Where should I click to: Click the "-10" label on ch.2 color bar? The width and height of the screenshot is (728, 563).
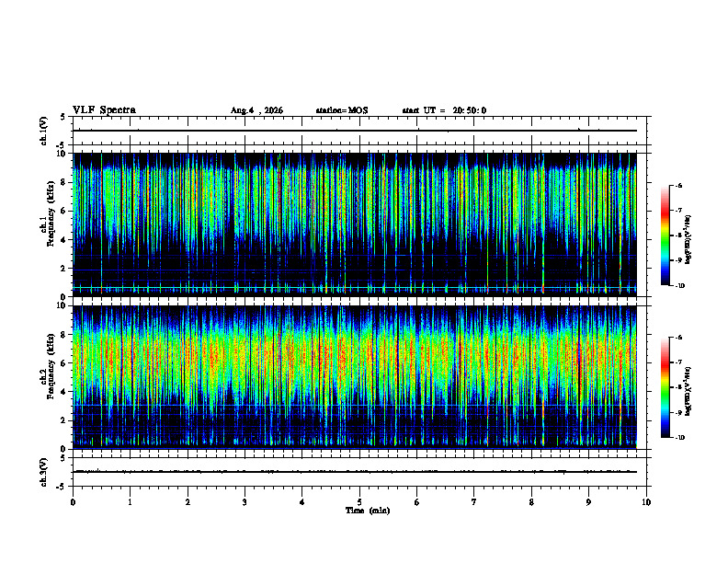(679, 438)
